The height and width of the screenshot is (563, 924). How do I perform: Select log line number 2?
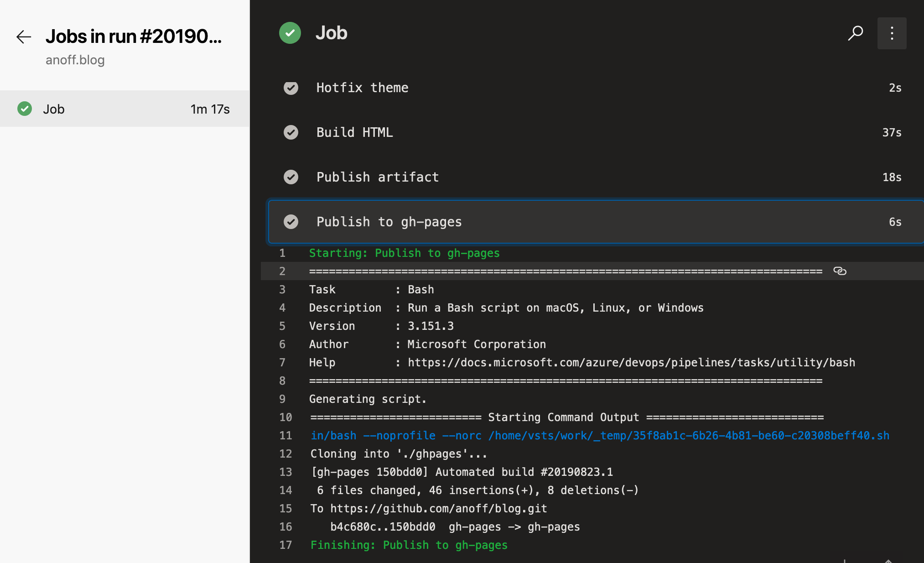(282, 271)
